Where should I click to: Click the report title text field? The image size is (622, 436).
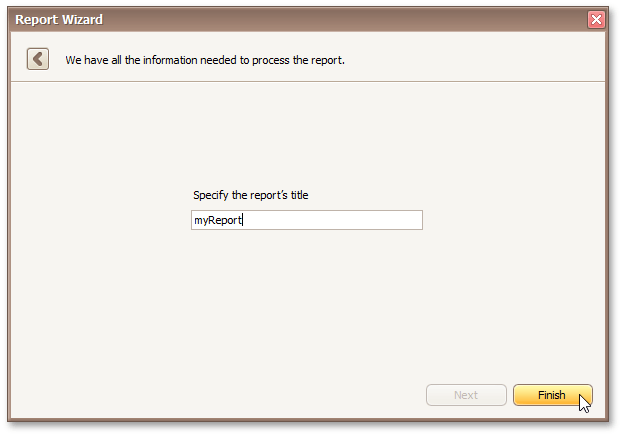click(x=306, y=220)
